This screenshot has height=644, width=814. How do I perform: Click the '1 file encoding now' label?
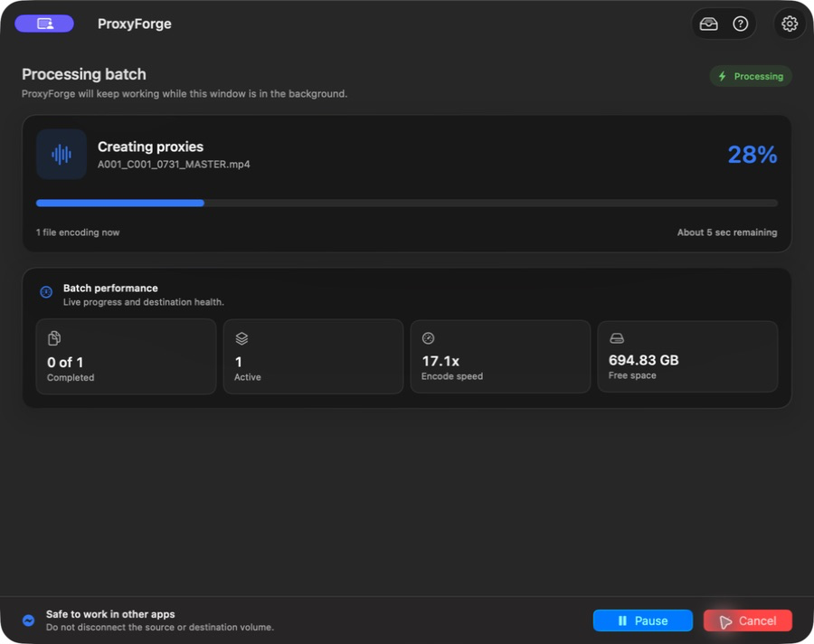[78, 232]
